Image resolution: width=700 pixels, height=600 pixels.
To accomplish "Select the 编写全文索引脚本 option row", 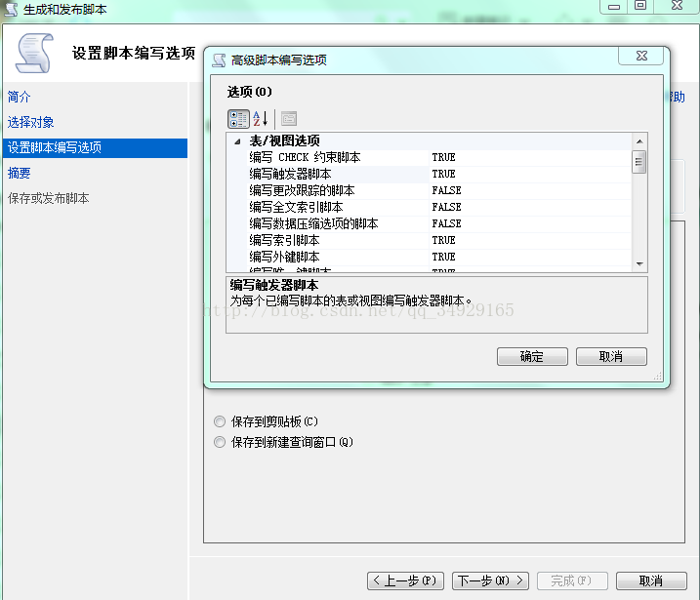I will (x=296, y=207).
